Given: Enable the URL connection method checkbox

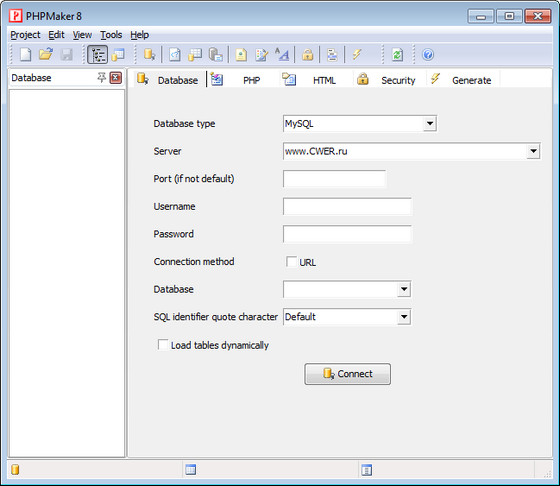Looking at the screenshot, I should pyautogui.click(x=291, y=262).
